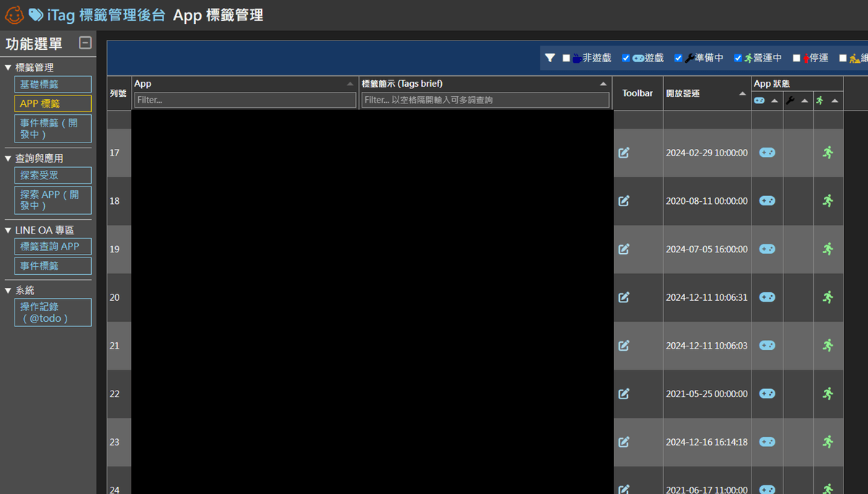Sort by the App column arrow
The image size is (868, 494).
click(351, 84)
